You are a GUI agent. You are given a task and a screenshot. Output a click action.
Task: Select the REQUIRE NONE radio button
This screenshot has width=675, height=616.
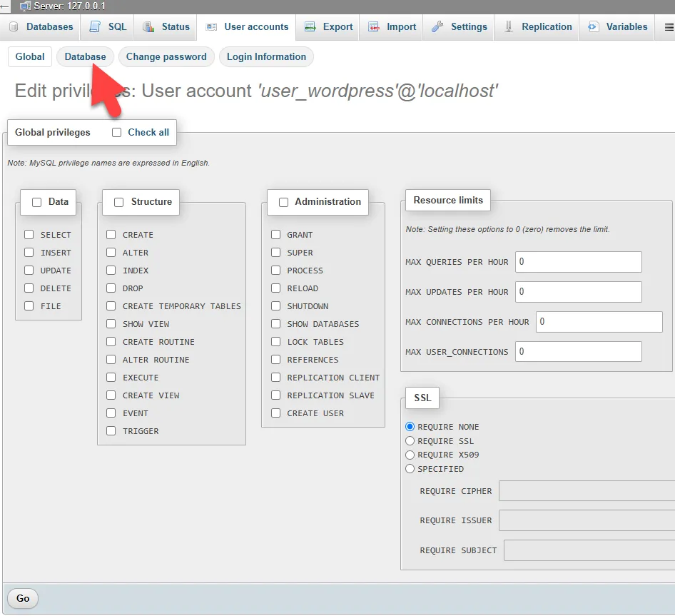(x=410, y=426)
